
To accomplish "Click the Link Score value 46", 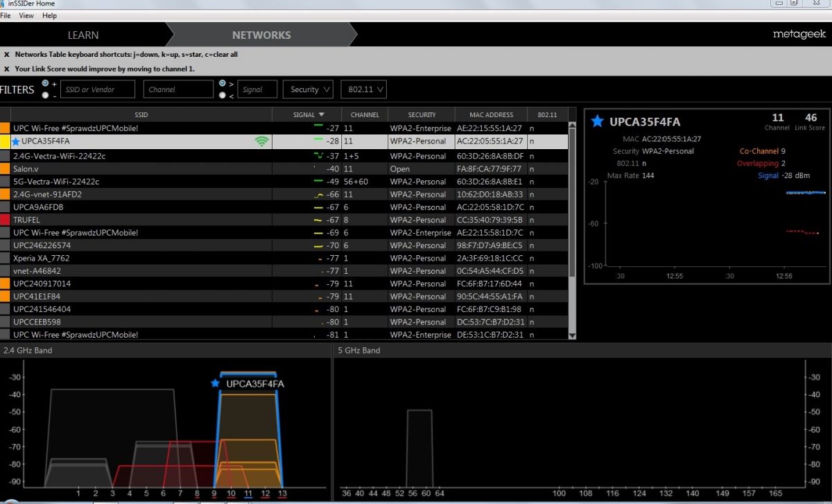I will click(x=811, y=118).
